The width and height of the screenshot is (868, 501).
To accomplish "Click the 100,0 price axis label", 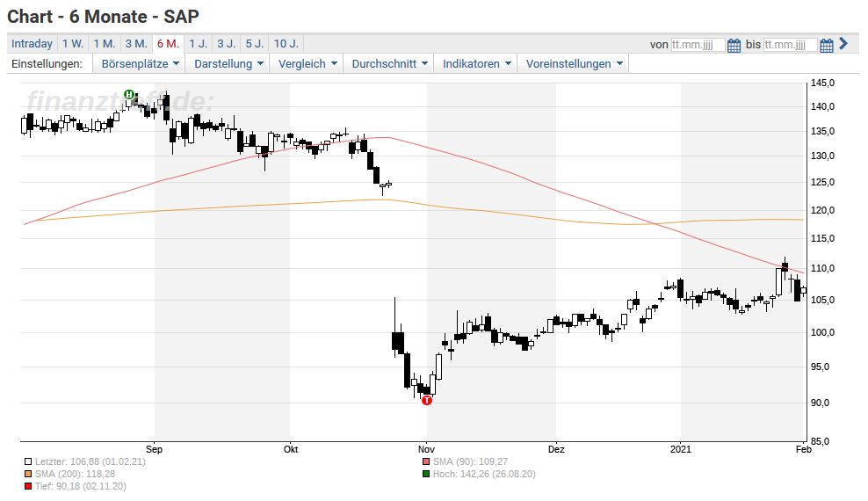I will pos(822,333).
